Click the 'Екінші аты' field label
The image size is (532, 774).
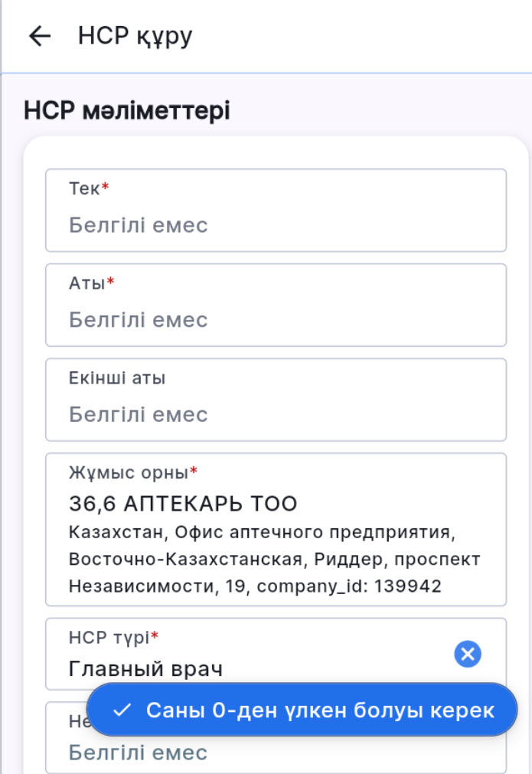point(117,377)
